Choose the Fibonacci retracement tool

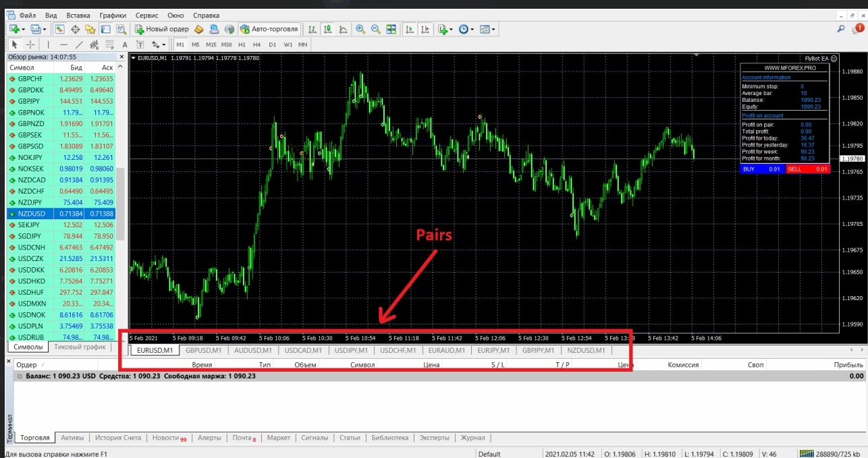coord(109,45)
